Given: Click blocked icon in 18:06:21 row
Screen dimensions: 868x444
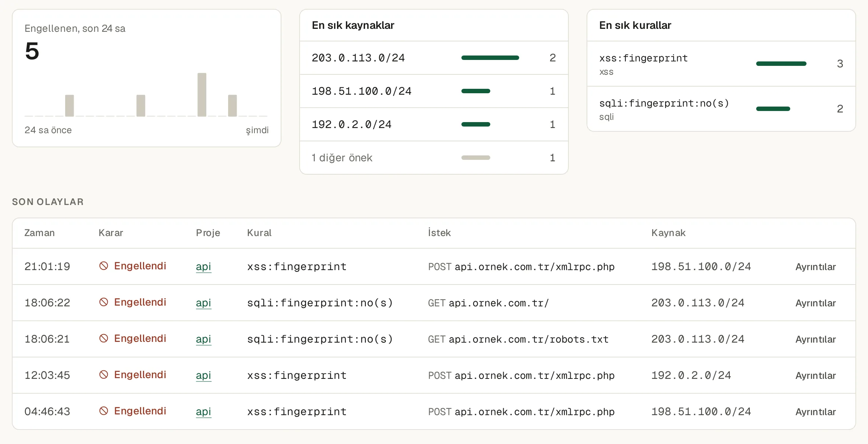Looking at the screenshot, I should [104, 339].
